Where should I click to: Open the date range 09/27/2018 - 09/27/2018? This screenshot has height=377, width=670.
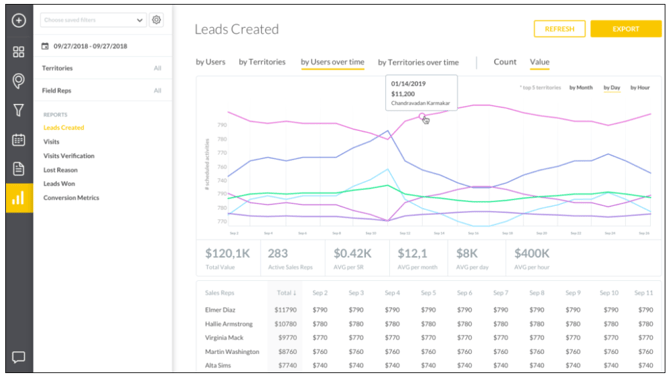coord(90,46)
